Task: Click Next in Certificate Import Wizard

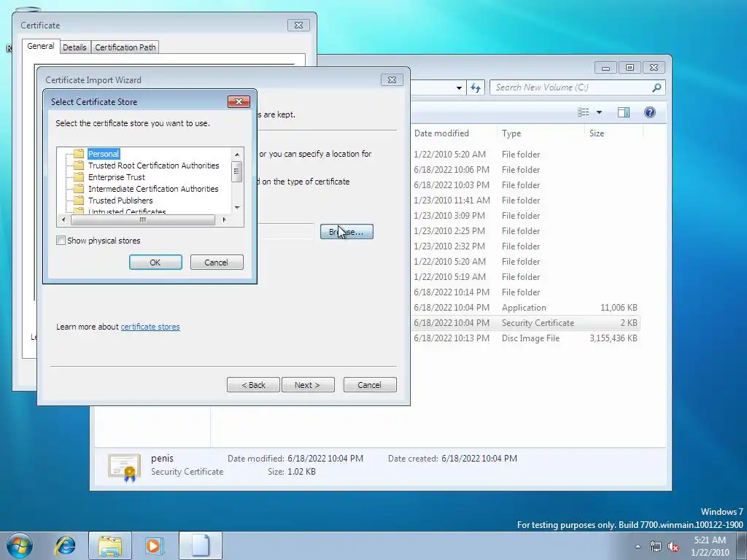Action: click(x=308, y=385)
